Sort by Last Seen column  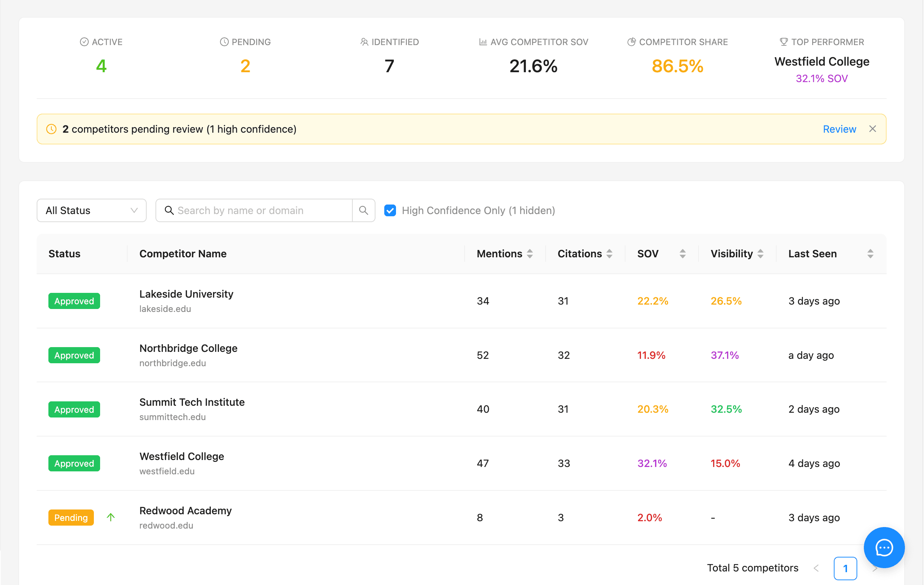[x=869, y=253]
